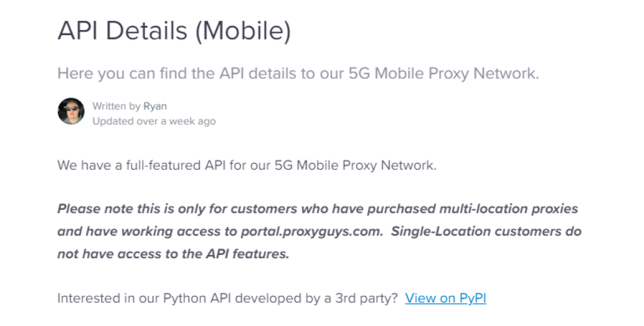Image resolution: width=644 pixels, height=326 pixels.
Task: Open the View on PyPI link
Action: (x=445, y=298)
